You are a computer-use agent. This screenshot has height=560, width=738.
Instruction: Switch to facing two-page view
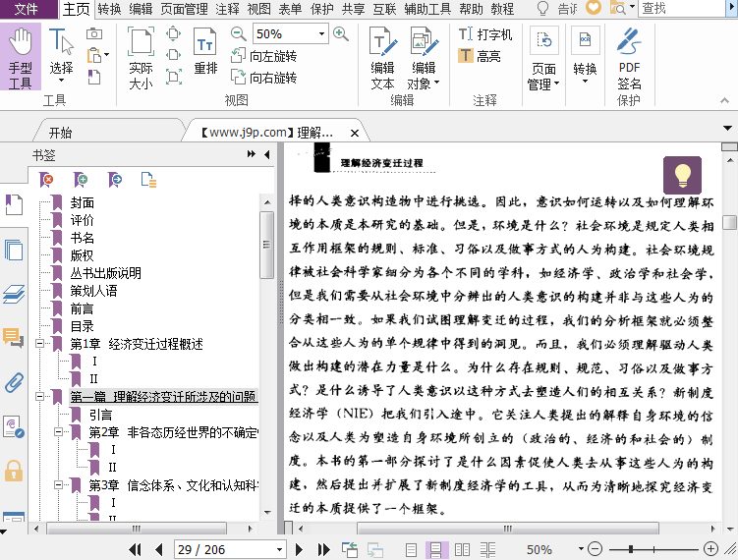tap(460, 549)
